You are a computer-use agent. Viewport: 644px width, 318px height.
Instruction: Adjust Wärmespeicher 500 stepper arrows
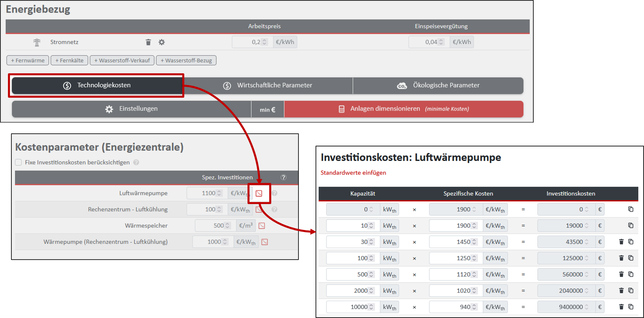(228, 226)
